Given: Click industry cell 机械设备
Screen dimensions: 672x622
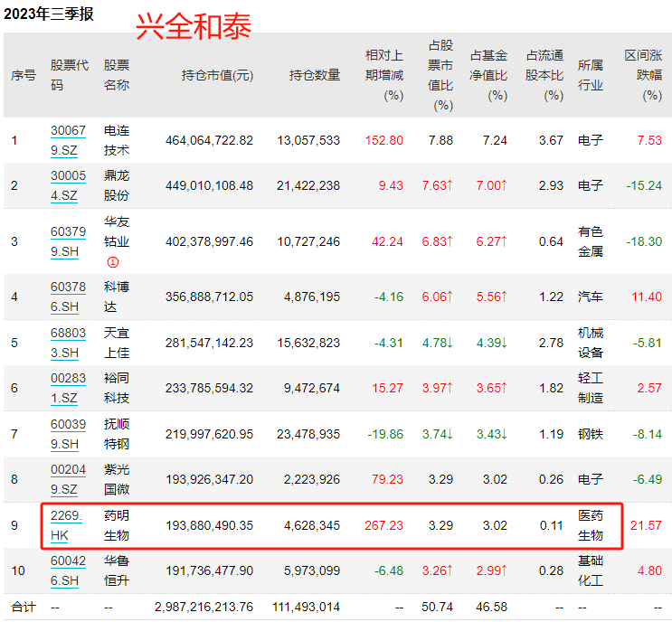Looking at the screenshot, I should pos(590,343).
